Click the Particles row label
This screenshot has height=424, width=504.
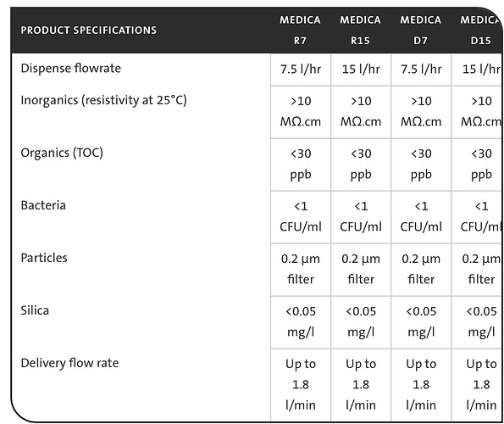[44, 258]
